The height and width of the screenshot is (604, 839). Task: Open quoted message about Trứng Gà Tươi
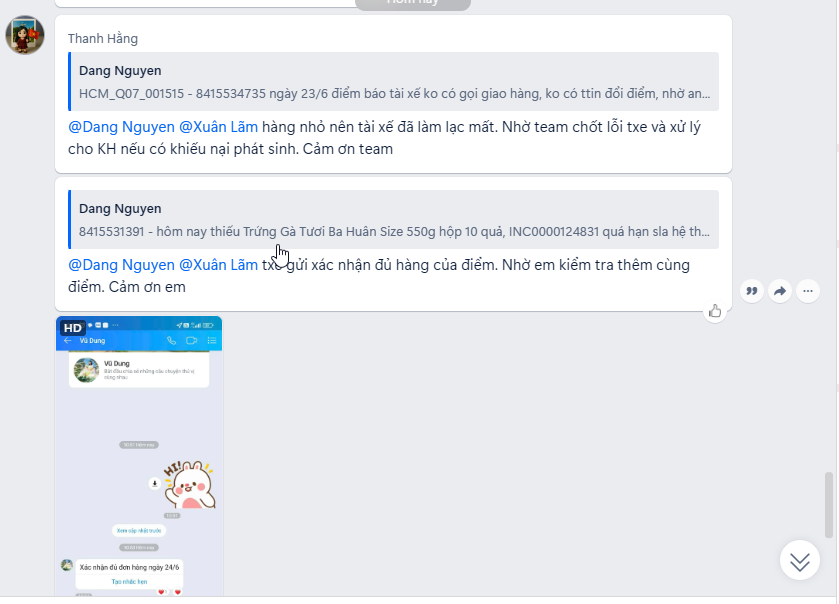tap(394, 219)
